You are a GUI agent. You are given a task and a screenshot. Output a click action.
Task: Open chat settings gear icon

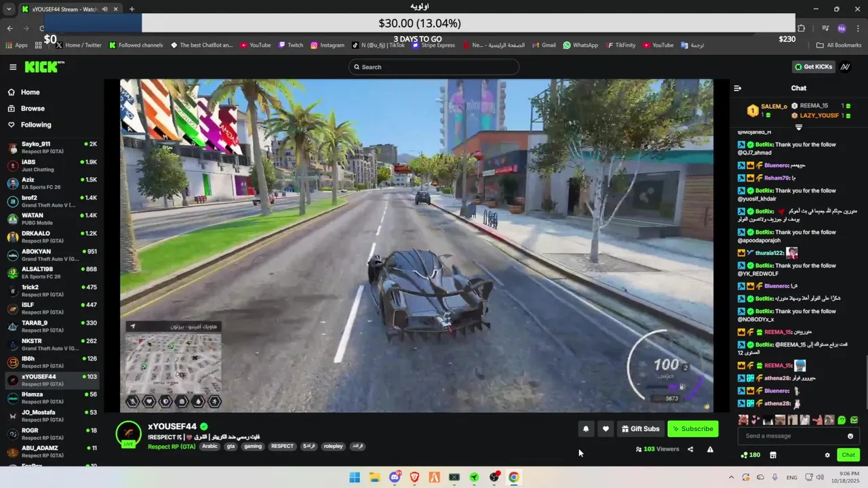pyautogui.click(x=827, y=455)
